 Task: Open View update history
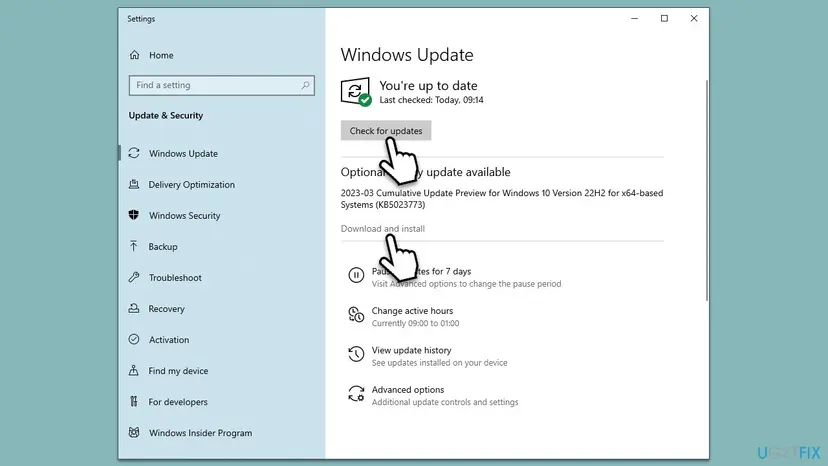click(411, 350)
